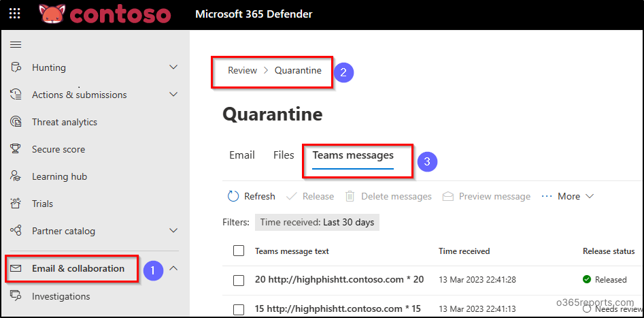The height and width of the screenshot is (318, 644).
Task: Click time 13 Mar 2023 22:41:28
Action: (x=477, y=280)
